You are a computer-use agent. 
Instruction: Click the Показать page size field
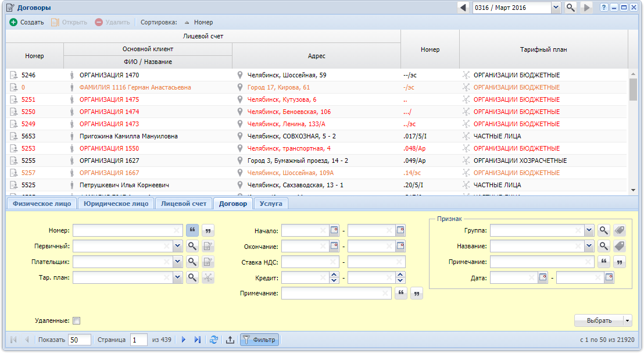[80, 340]
